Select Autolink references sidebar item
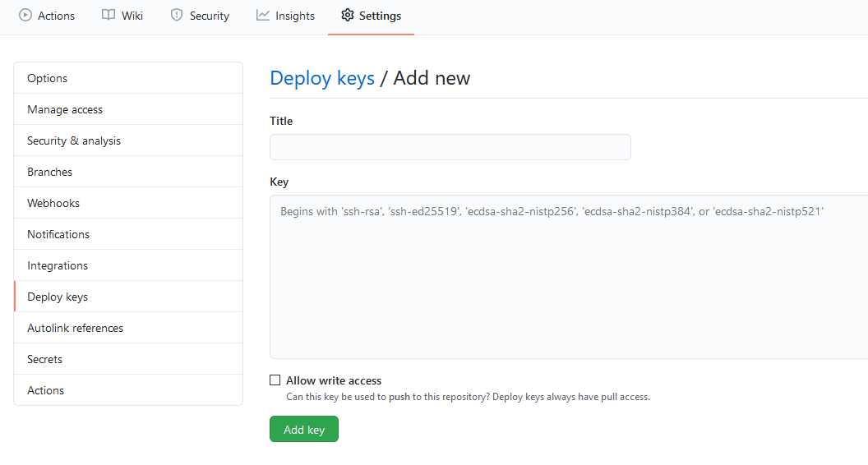The image size is (868, 465). 128,328
